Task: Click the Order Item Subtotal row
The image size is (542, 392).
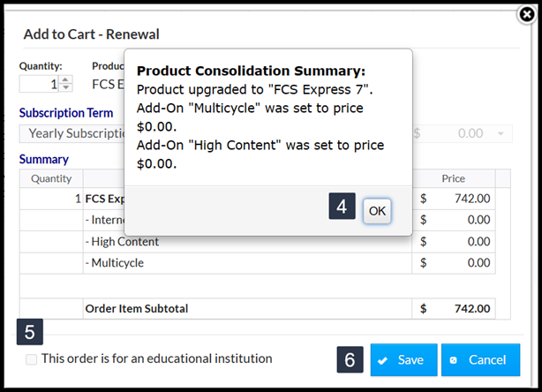Action: (136, 309)
